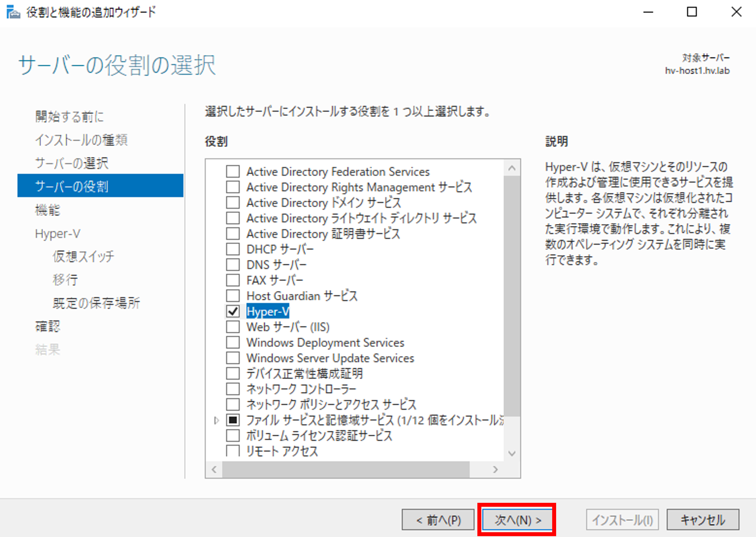The width and height of the screenshot is (756, 537).
Task: Check Web サーバー (IIS) role
Action: click(233, 327)
